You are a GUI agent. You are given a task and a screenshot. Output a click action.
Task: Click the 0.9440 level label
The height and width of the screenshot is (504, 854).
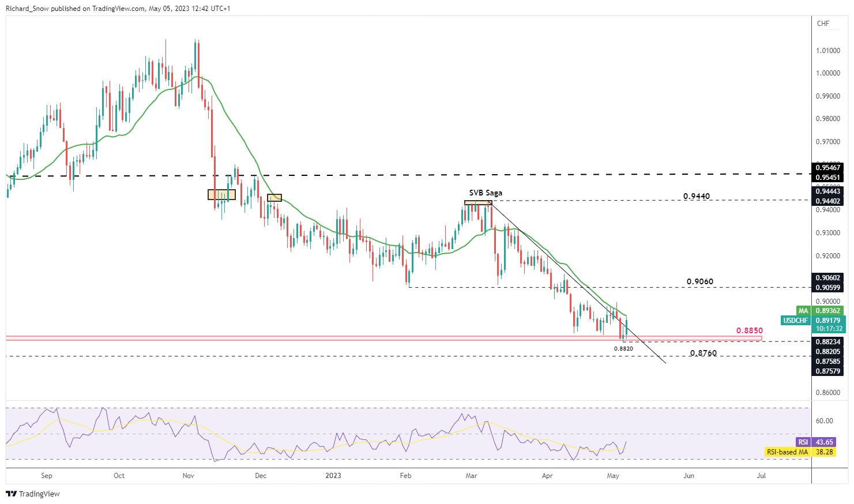click(697, 196)
